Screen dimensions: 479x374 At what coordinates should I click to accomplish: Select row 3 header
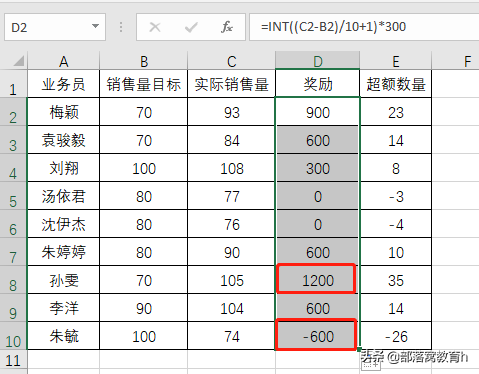click(x=13, y=140)
